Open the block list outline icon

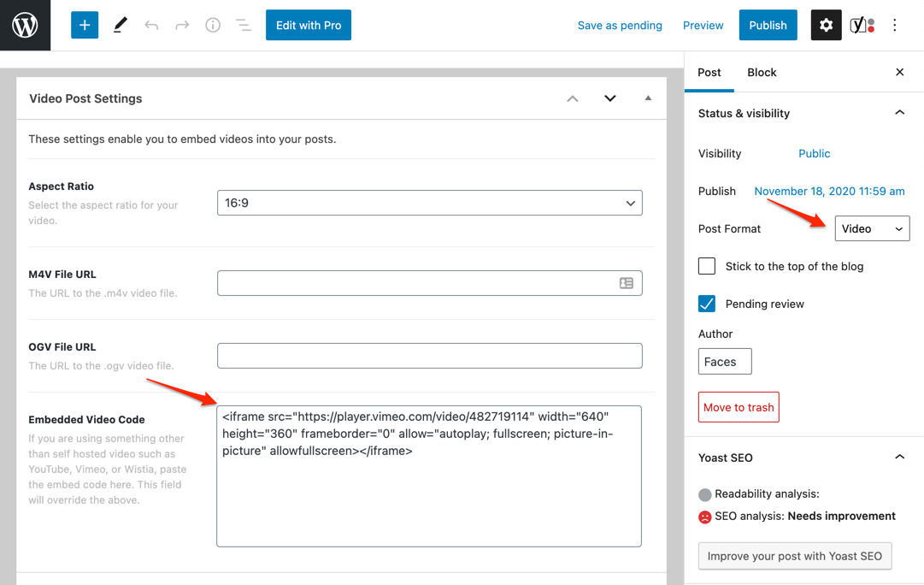point(244,25)
